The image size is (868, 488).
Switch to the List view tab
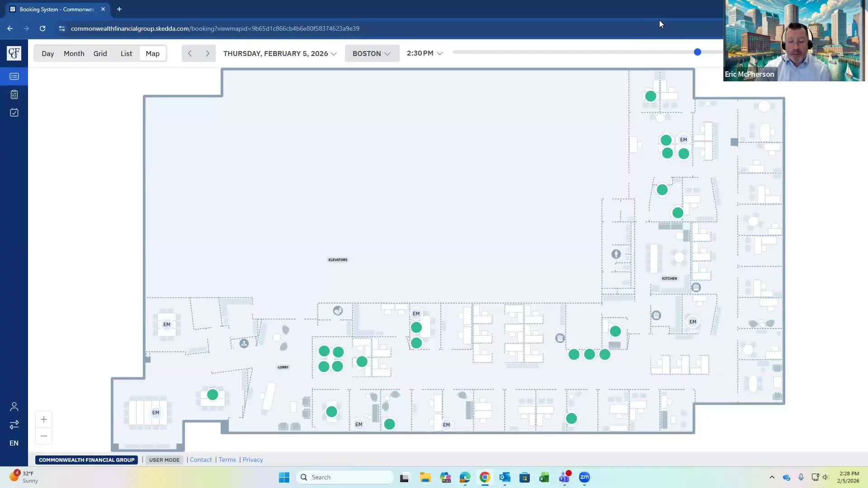coord(126,53)
